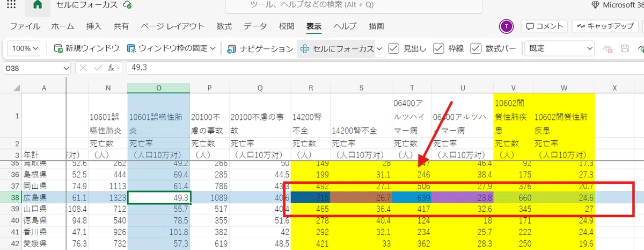Toggle the 枠線 gridlines checkbox
The height and width of the screenshot is (250, 644).
pos(438,48)
